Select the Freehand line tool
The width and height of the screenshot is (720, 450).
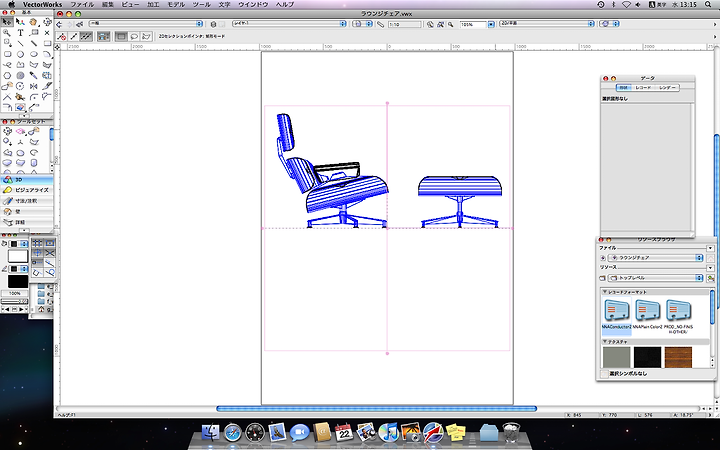(x=7, y=65)
